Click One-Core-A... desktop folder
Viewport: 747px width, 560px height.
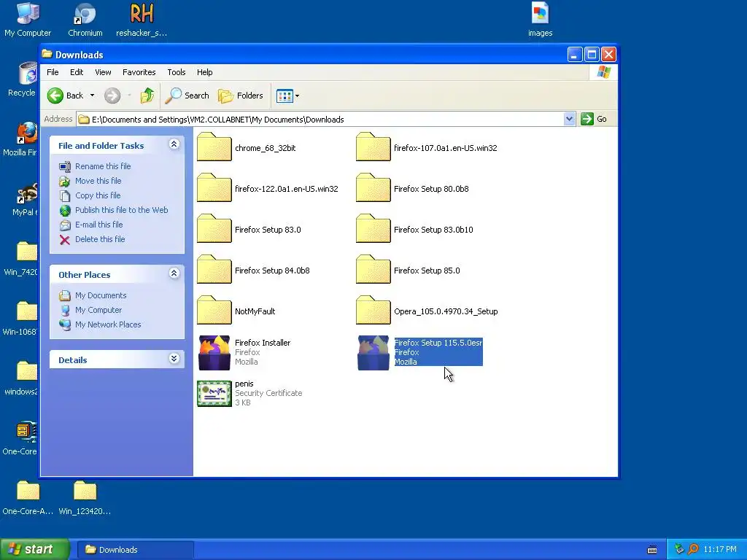(x=28, y=491)
